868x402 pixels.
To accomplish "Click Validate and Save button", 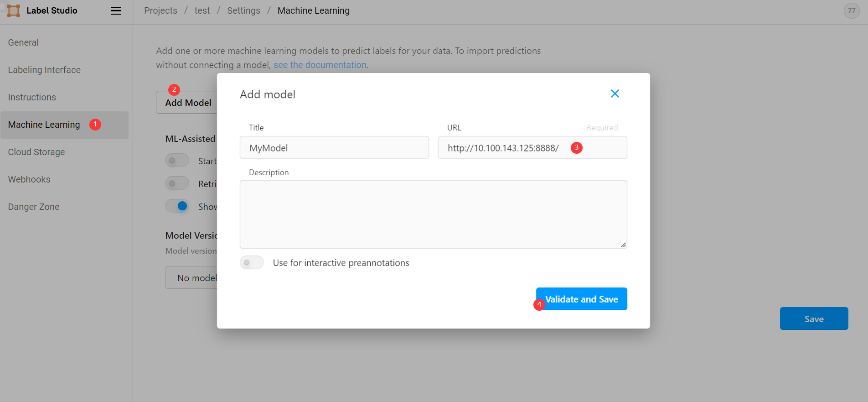I will click(x=582, y=299).
